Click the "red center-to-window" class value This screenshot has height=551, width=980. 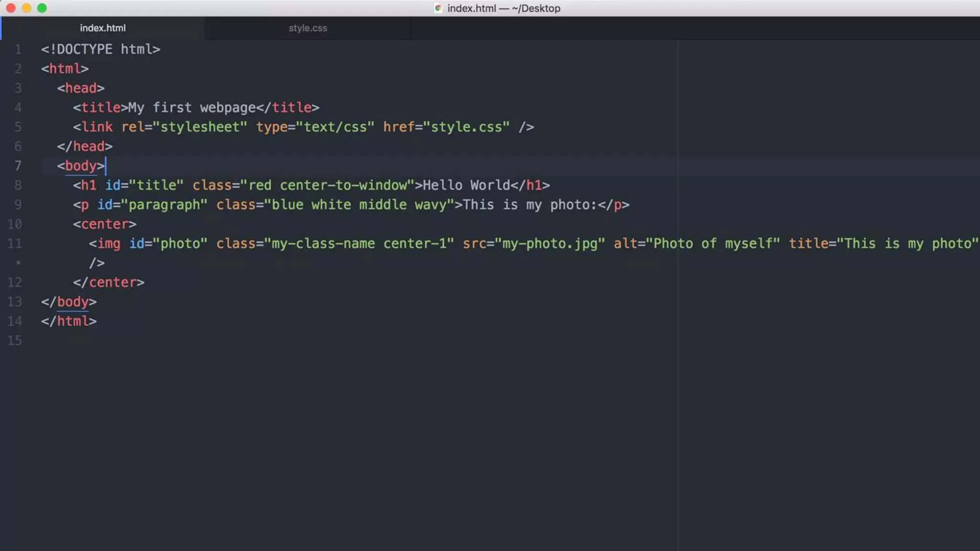(x=327, y=186)
